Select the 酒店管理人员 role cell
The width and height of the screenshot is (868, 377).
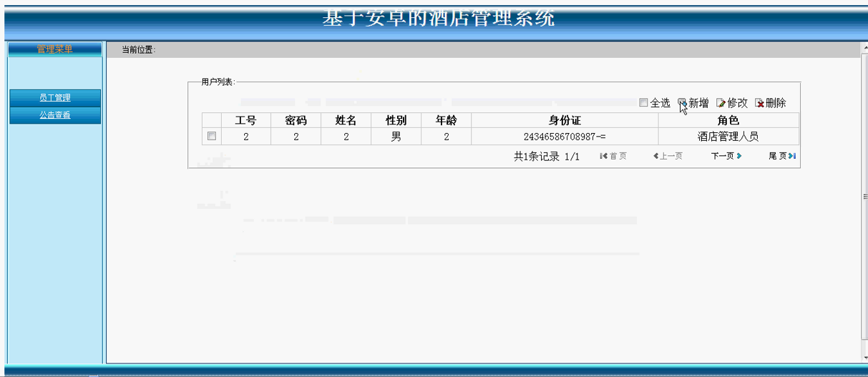pos(728,137)
